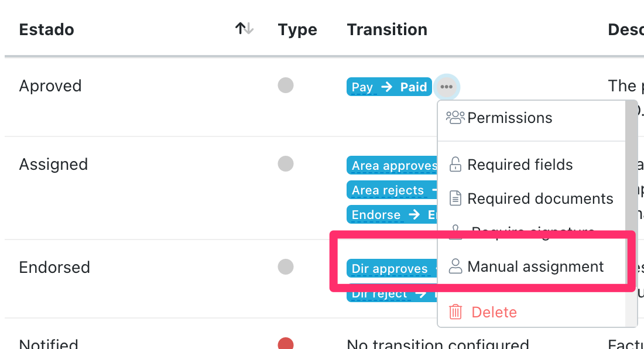Click the red Delete trash icon
Viewport: 644px width, 349px height.
click(x=455, y=312)
